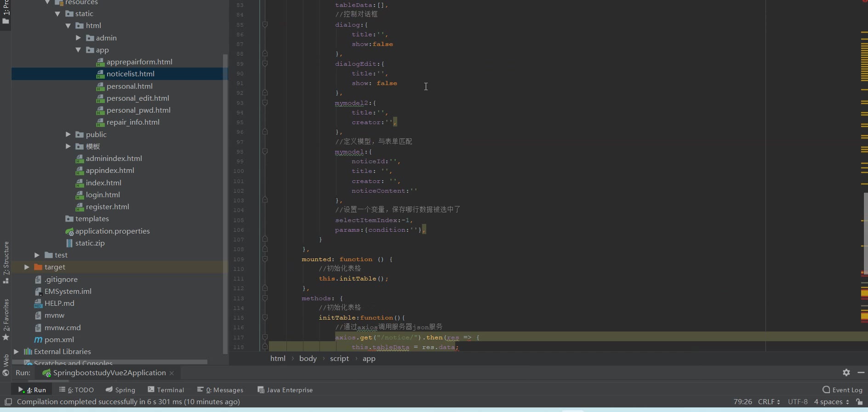Switch to the 4: Run tab
Image resolution: width=868 pixels, height=412 pixels.
[32, 389]
